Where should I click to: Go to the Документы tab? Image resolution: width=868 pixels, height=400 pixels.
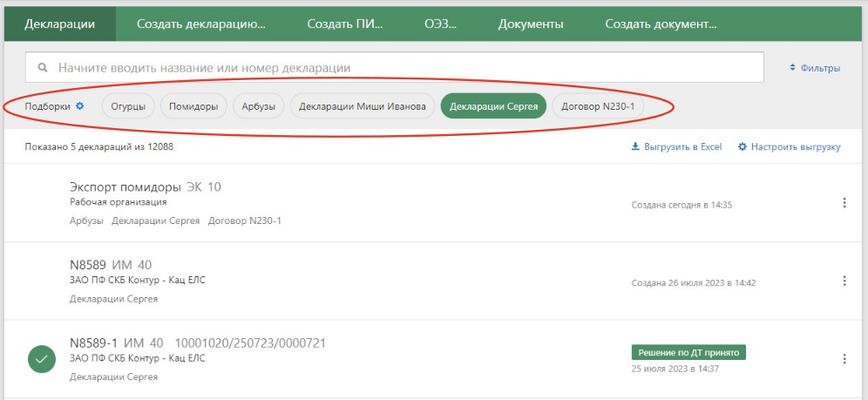531,24
